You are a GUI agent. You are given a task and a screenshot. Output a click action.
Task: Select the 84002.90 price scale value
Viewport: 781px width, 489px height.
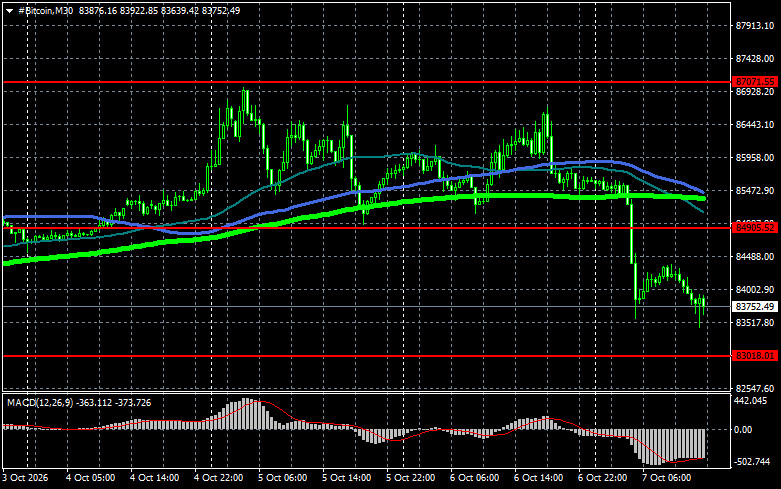[x=755, y=290]
